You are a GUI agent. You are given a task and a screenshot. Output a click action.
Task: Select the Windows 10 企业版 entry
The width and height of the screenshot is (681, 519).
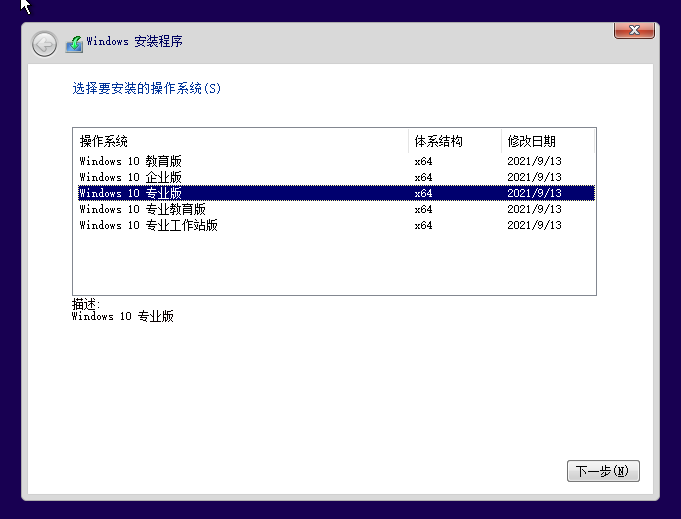click(x=131, y=177)
